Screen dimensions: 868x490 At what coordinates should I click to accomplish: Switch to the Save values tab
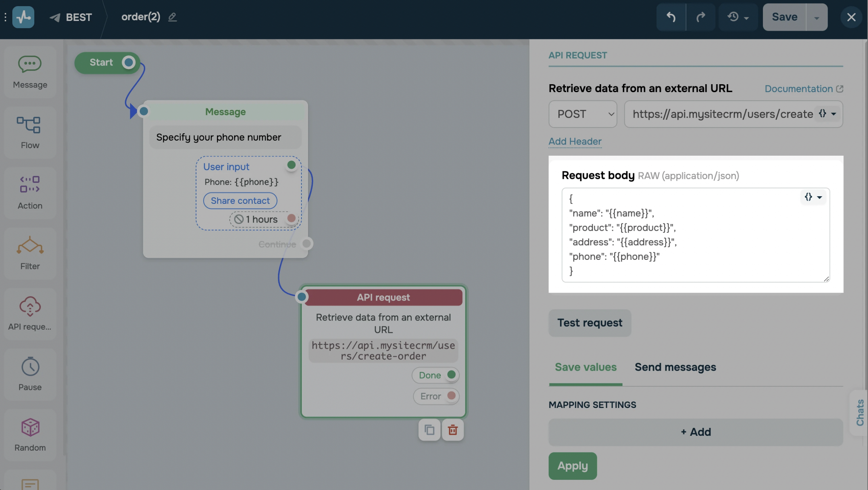point(585,367)
